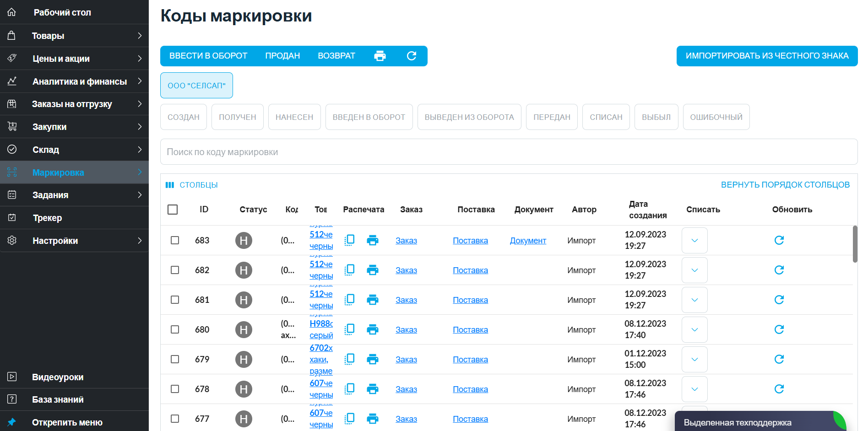Screen dimensions: 868x431
Task: Check the box for row 681
Action: click(x=175, y=300)
